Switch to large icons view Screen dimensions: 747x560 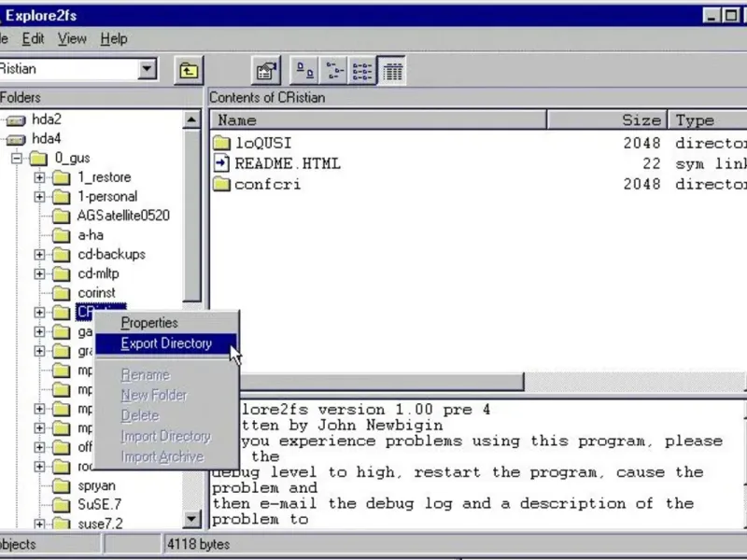[305, 71]
